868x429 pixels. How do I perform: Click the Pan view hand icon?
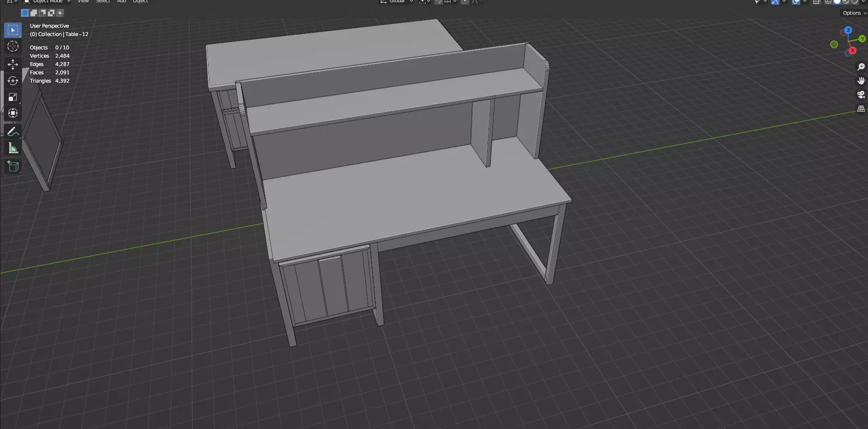861,81
